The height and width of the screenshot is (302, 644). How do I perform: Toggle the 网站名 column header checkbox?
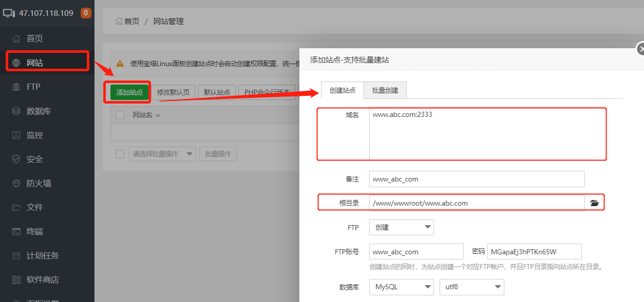pos(120,114)
